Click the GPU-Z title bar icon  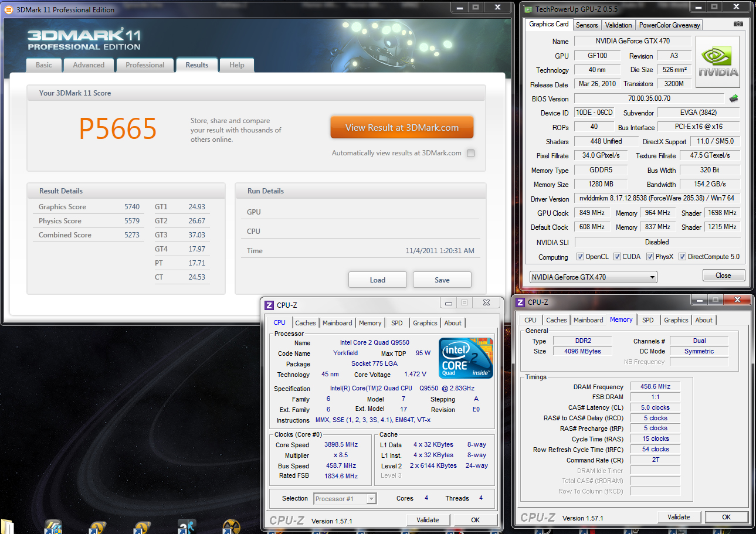[x=528, y=9]
